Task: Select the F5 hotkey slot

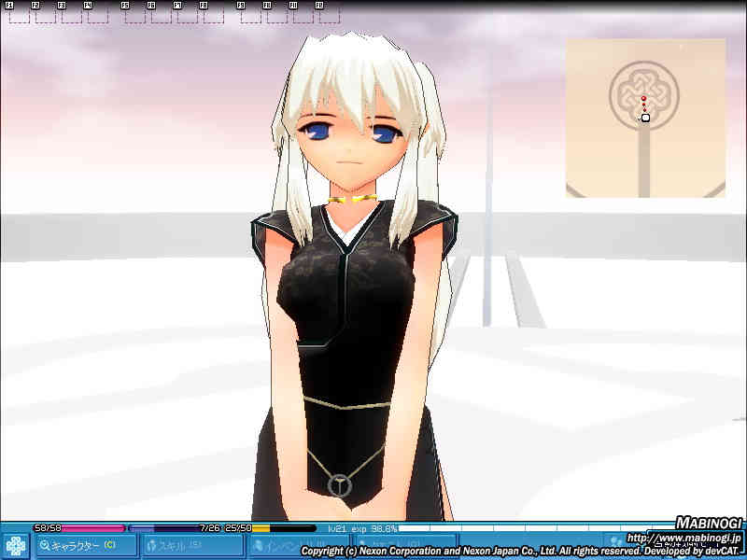Action: click(x=135, y=13)
